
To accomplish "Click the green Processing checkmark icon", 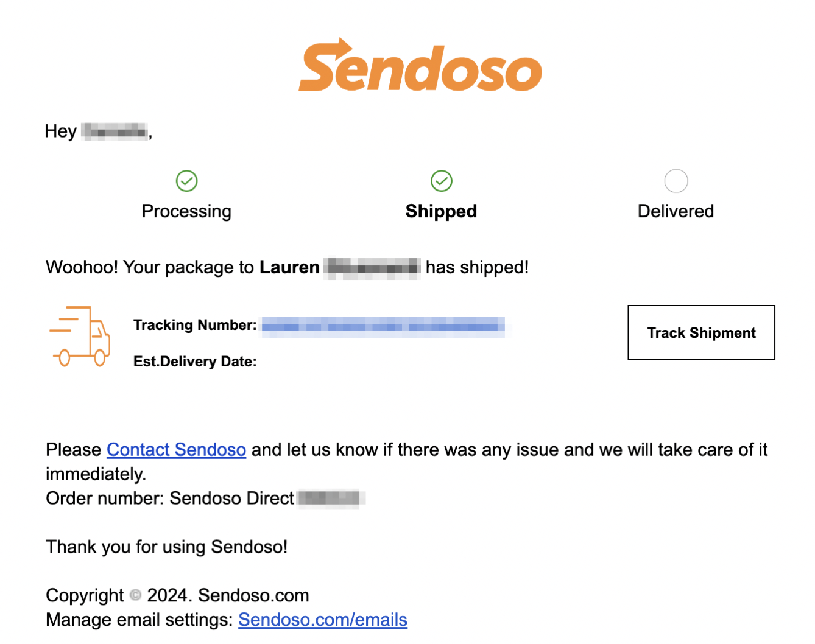I will click(186, 181).
